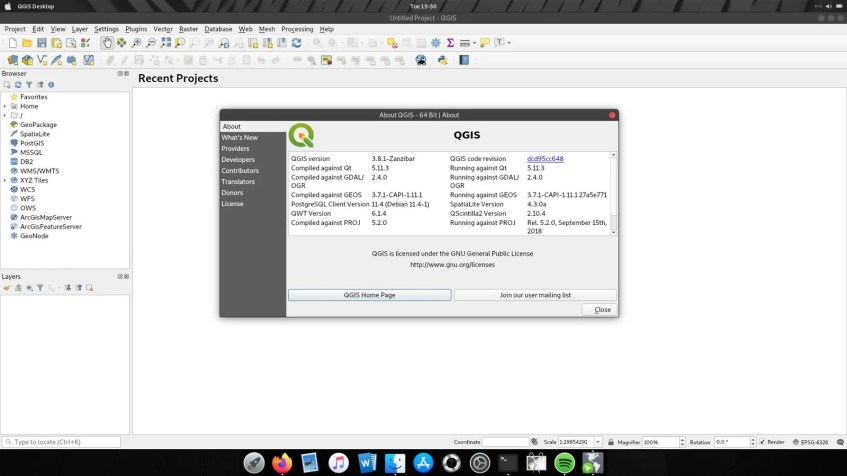Open Firefox from the dock
The height and width of the screenshot is (476, 847).
tap(282, 463)
